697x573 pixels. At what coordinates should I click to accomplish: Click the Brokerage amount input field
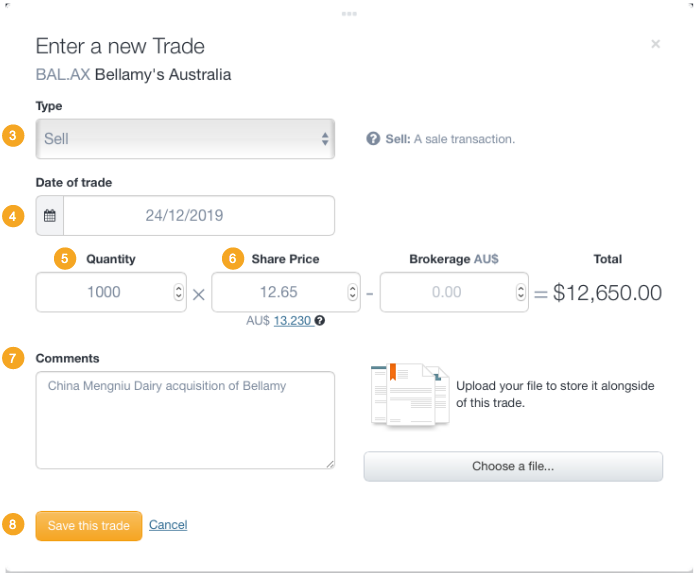[x=446, y=292]
